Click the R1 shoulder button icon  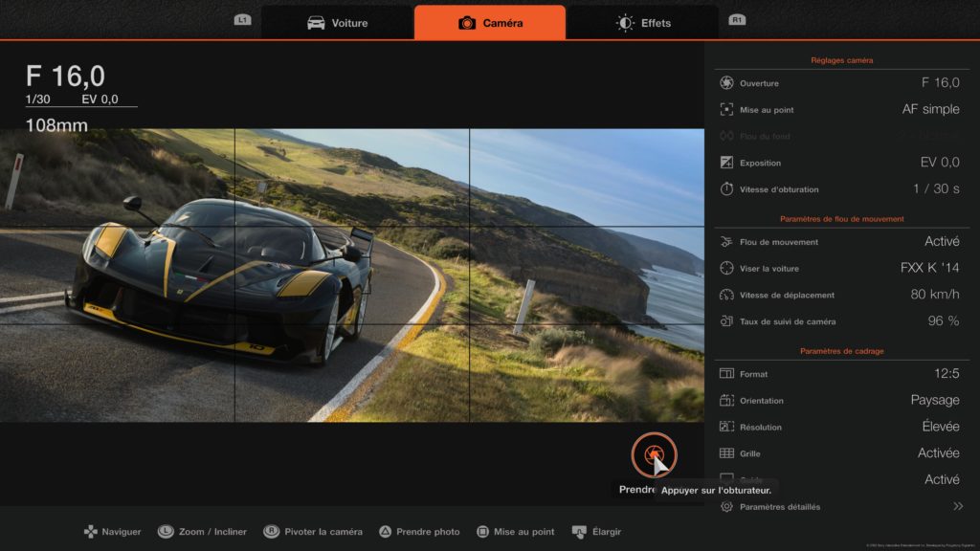click(x=737, y=20)
